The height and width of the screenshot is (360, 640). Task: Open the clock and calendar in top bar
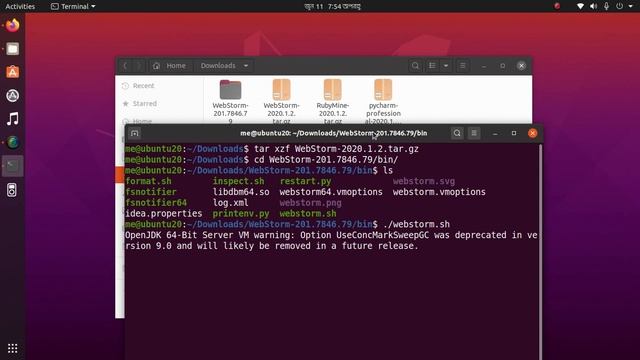click(x=332, y=6)
